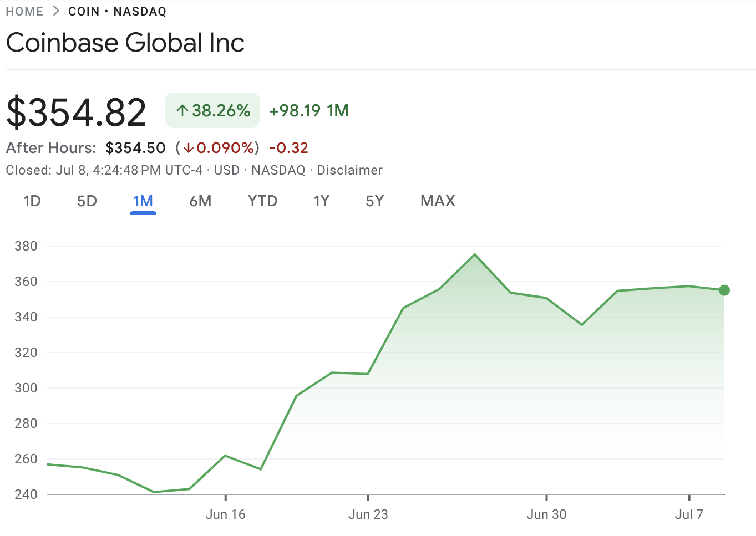Click the green upward arrow icon beside 38.26%
Viewport: 756px width, 536px height.
[182, 110]
